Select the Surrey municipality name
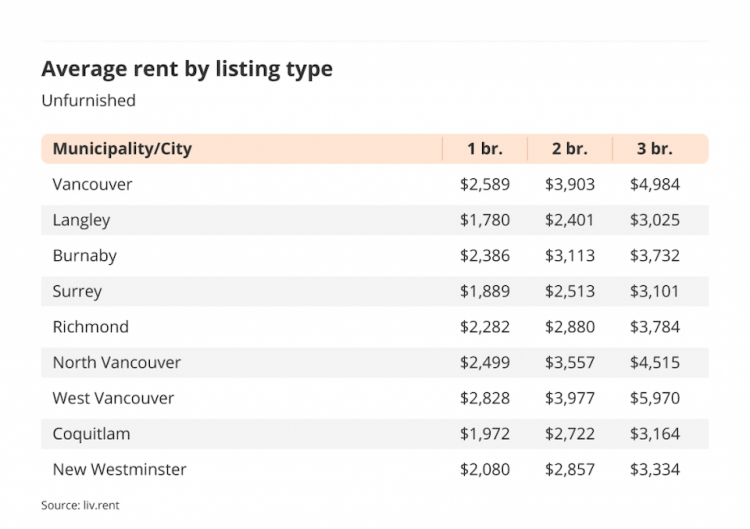The height and width of the screenshot is (529, 750). (77, 292)
